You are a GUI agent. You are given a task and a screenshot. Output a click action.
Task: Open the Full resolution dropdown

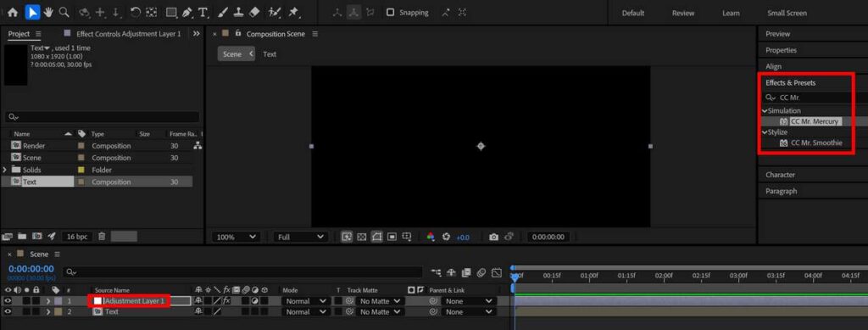(300, 237)
